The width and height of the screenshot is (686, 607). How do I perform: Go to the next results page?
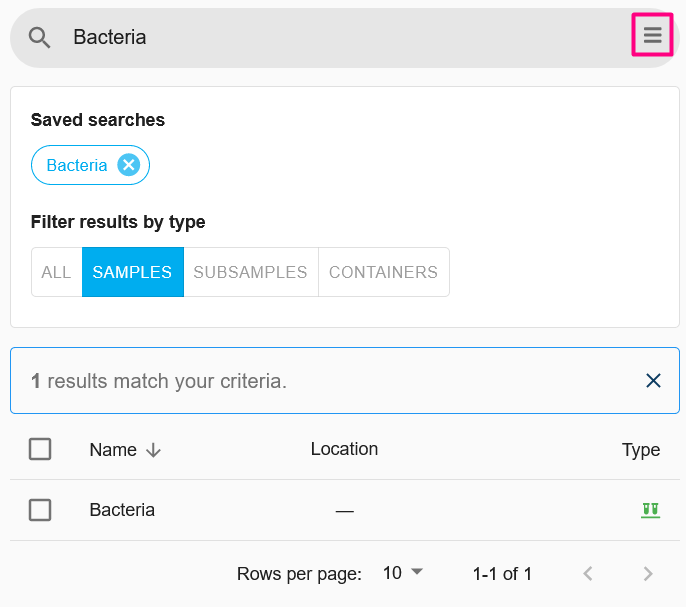tap(648, 573)
